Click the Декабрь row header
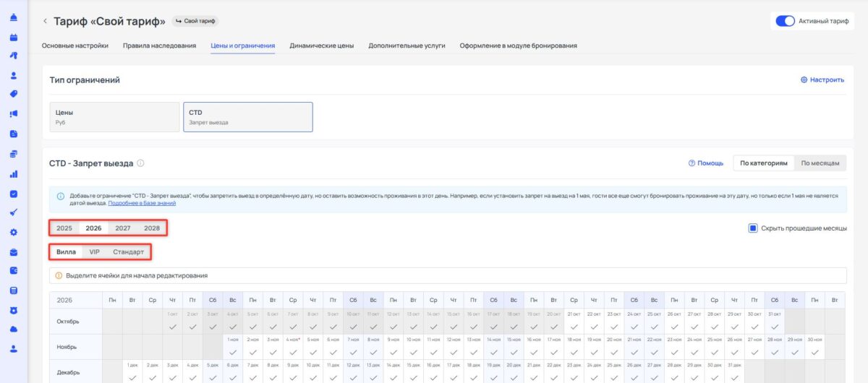868x383 pixels. pyautogui.click(x=76, y=372)
